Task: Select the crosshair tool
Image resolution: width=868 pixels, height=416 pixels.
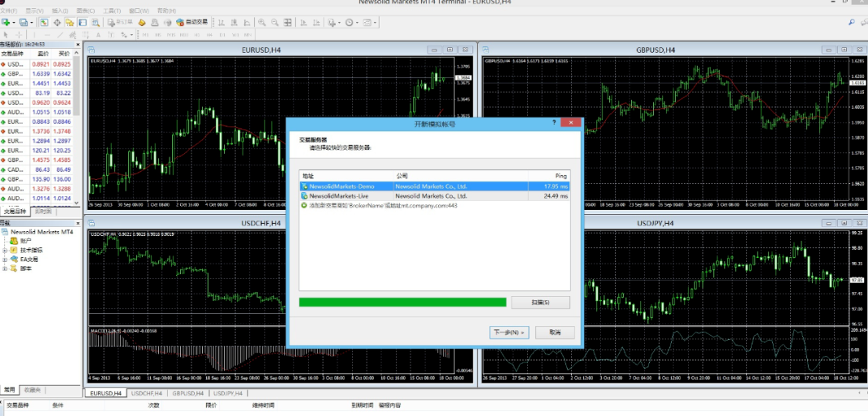Action: click(19, 35)
